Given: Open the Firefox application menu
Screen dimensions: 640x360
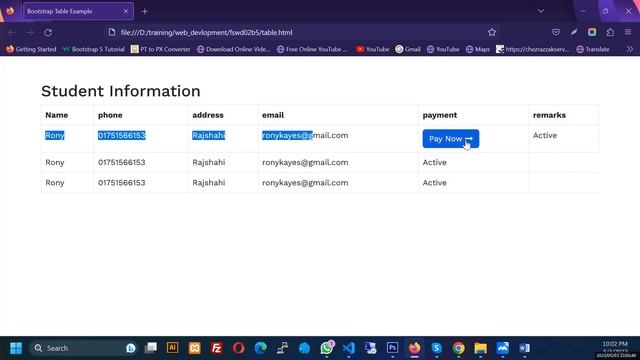Looking at the screenshot, I should click(x=628, y=32).
